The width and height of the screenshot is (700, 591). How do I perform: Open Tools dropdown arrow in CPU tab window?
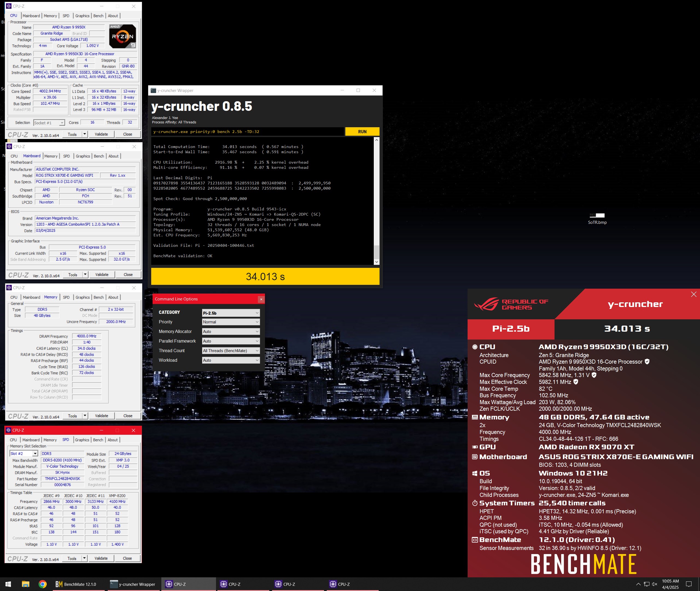point(85,134)
